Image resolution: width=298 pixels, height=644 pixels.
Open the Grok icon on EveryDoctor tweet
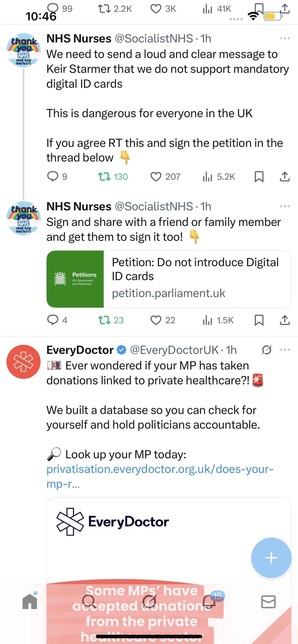point(266,350)
